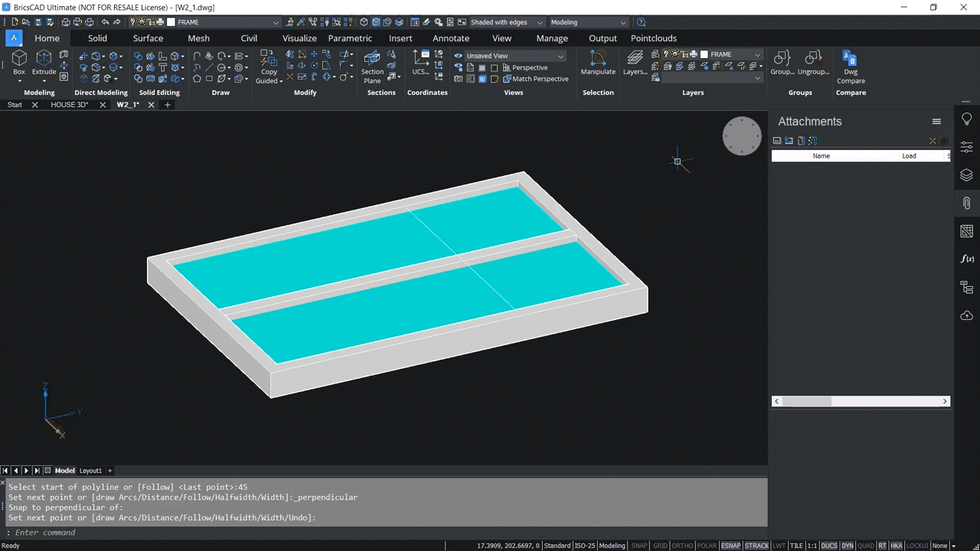The image size is (980, 551).
Task: Switch to the Layout1 tab
Action: click(x=90, y=470)
